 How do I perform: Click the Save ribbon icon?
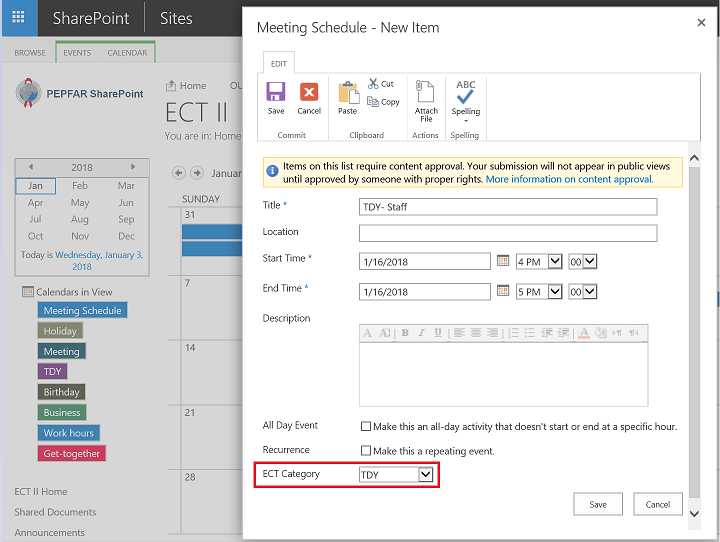coord(276,97)
